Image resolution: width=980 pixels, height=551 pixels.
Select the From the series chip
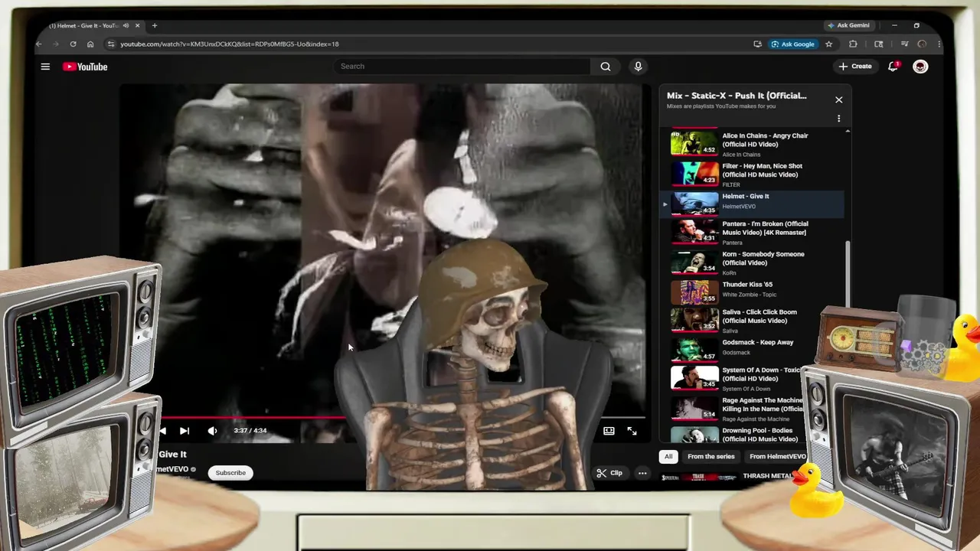pos(710,457)
